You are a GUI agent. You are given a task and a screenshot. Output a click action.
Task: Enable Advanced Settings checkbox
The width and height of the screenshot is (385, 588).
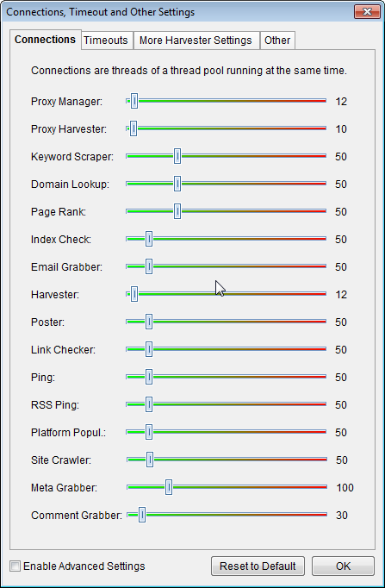click(15, 566)
